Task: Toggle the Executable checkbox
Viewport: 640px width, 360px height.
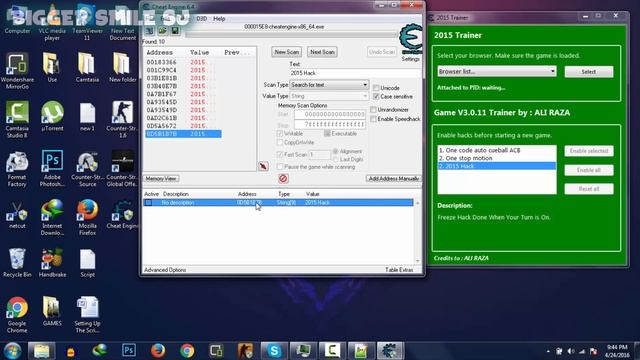Action: click(x=327, y=133)
